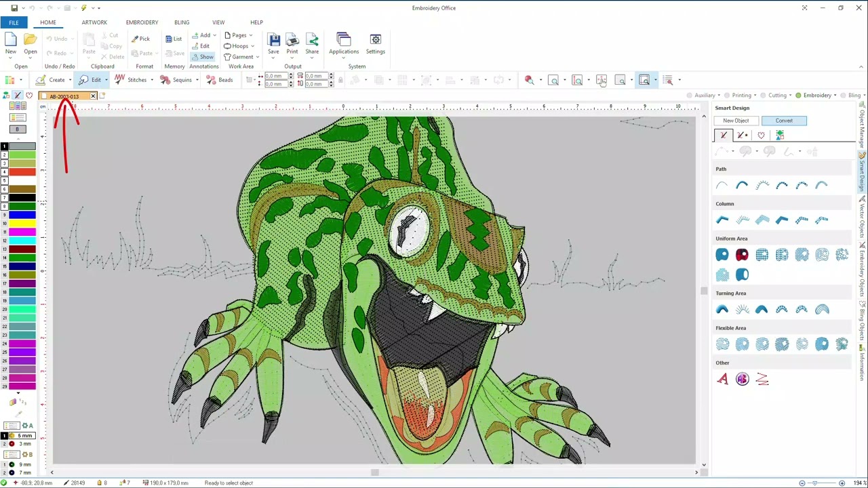Viewport: 868px width, 488px height.
Task: Close the AB-2003-013 document tab
Action: 93,96
